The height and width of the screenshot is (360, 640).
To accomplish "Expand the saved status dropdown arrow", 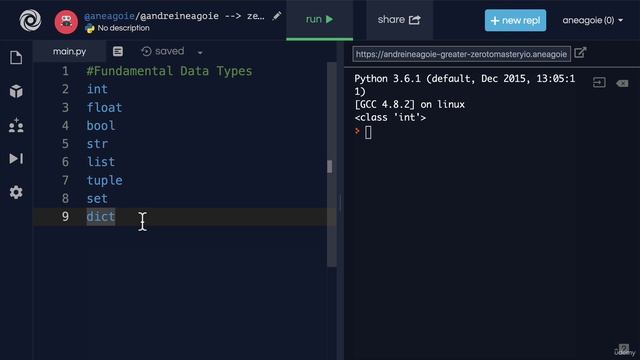I will click(200, 53).
